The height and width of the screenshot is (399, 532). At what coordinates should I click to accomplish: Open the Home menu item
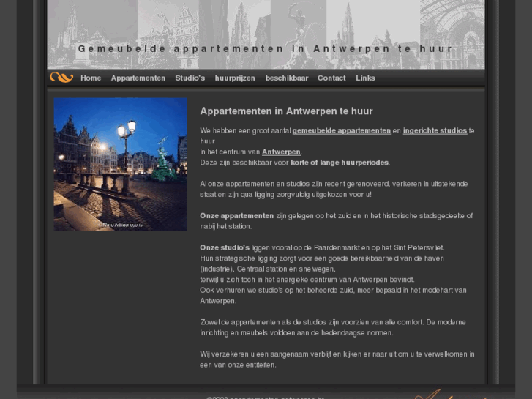(x=91, y=78)
